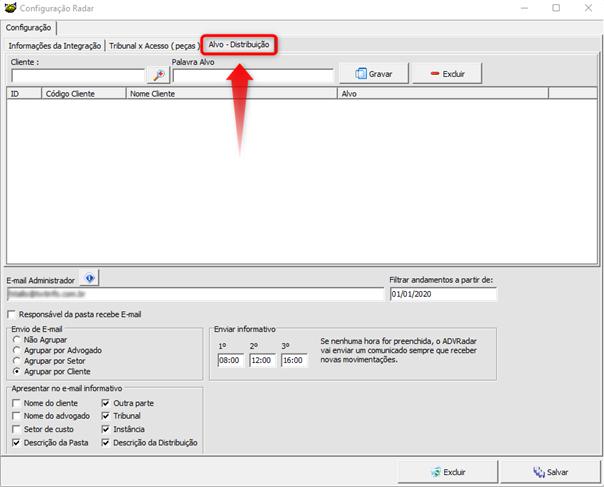Focus the Palavra Alvo input field

pyautogui.click(x=253, y=76)
